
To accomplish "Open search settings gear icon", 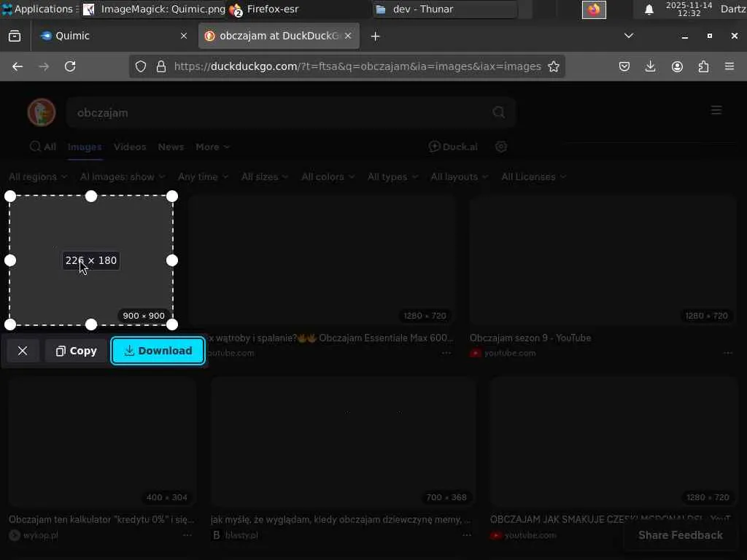I will pyautogui.click(x=500, y=147).
